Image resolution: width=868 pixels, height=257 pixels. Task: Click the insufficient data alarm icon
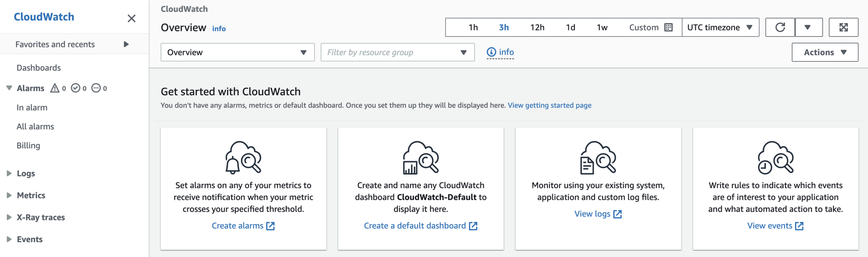click(96, 88)
